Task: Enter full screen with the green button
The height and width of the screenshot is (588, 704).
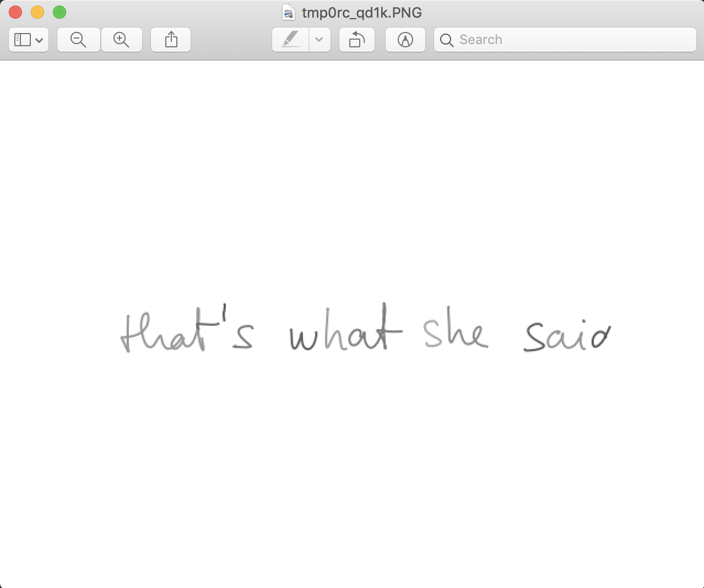Action: tap(59, 12)
